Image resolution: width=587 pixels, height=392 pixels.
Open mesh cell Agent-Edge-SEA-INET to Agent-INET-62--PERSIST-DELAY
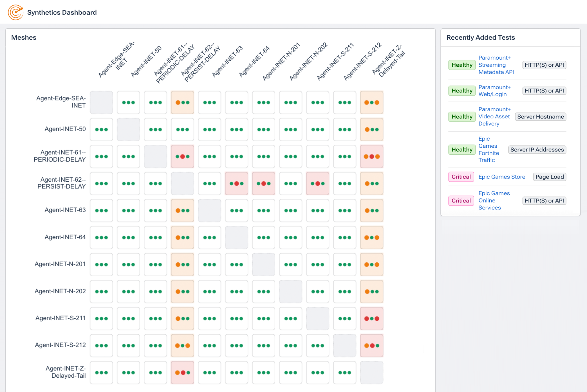click(x=182, y=102)
